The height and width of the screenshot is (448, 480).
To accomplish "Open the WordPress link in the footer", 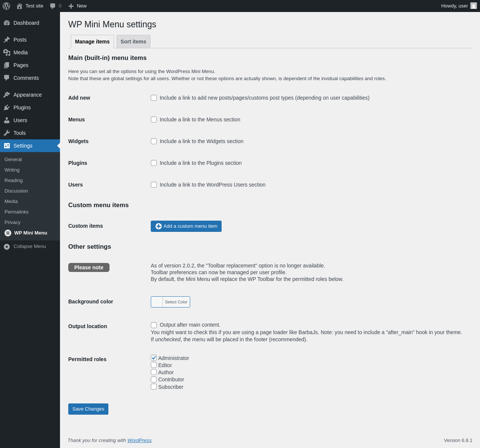I will [x=139, y=440].
